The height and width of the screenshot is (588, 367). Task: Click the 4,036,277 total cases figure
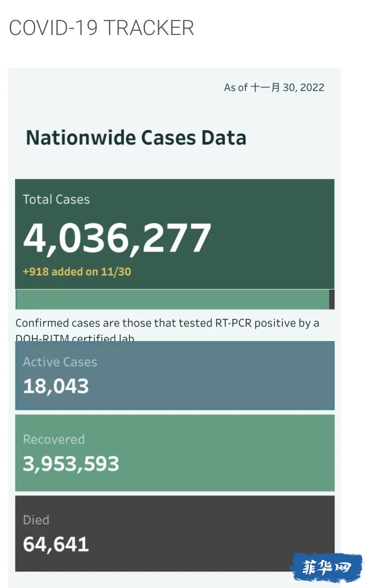[x=117, y=239]
